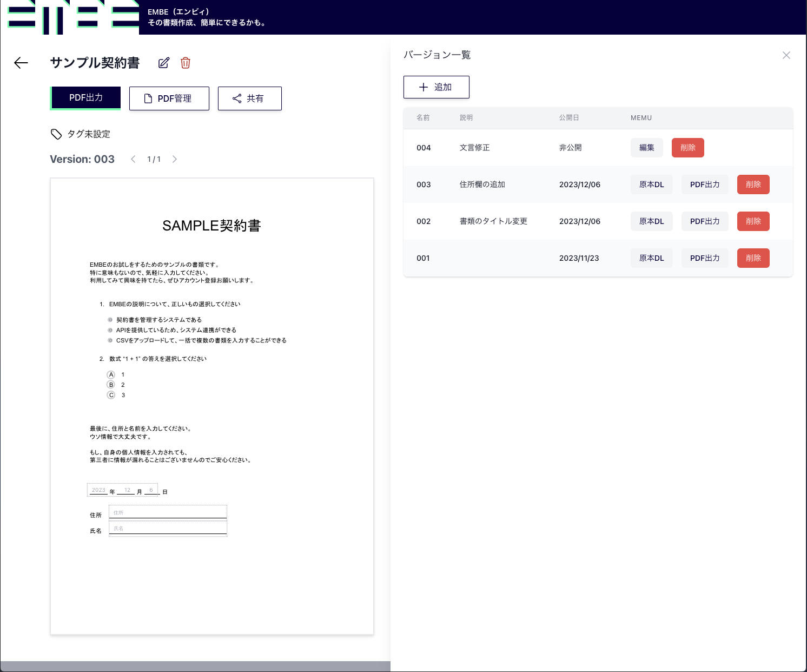Export PDF for version 003
Screen dimensions: 807x672
[705, 185]
